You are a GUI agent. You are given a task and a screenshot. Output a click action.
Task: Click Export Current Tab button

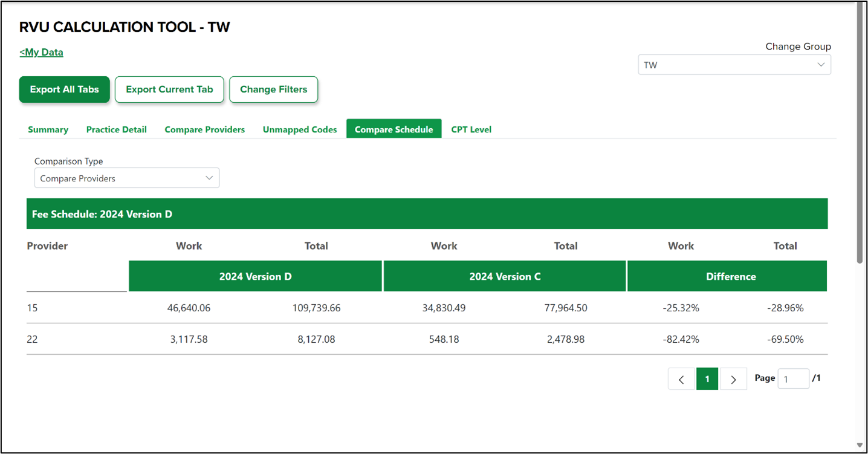tap(169, 89)
